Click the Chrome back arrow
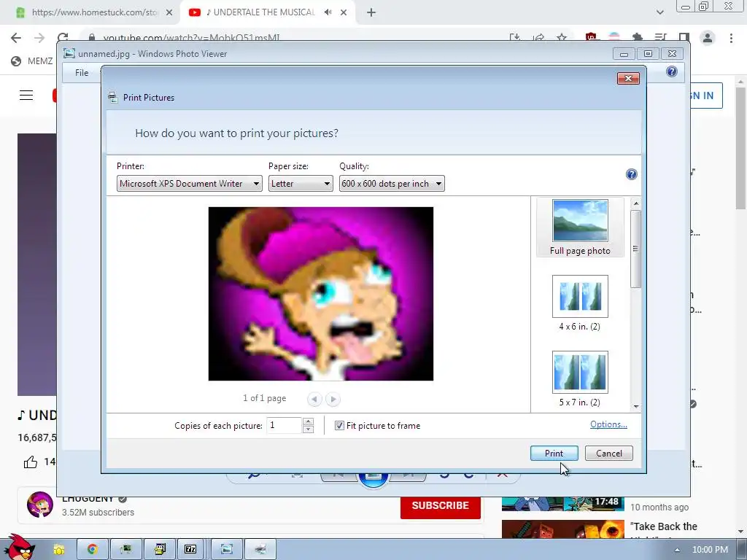Screen dimensions: 747x560 [x=16, y=38]
